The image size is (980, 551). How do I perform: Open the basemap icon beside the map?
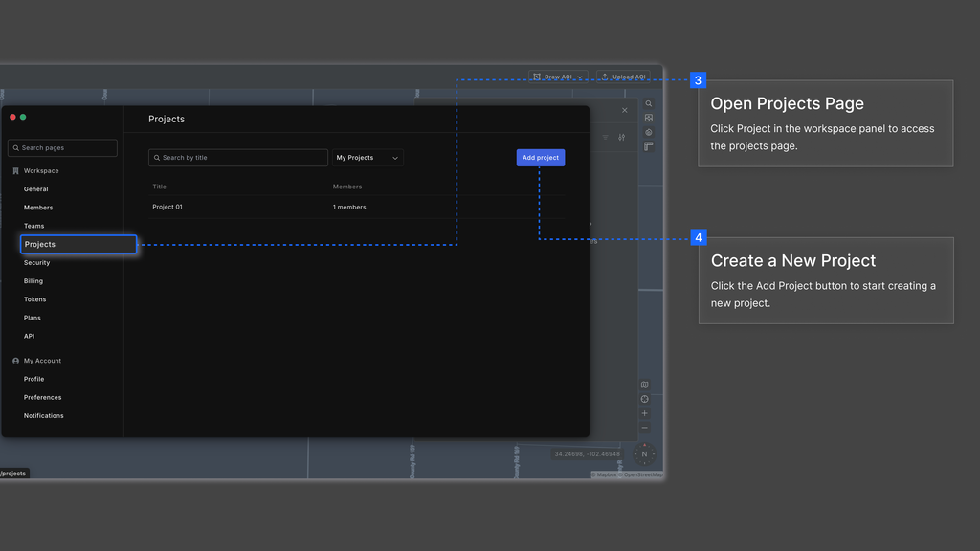tap(644, 385)
